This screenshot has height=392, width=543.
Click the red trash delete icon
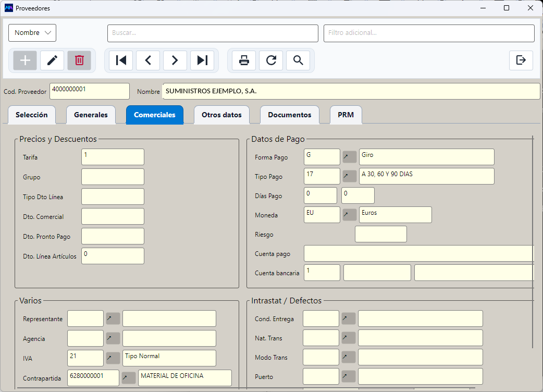tap(79, 60)
